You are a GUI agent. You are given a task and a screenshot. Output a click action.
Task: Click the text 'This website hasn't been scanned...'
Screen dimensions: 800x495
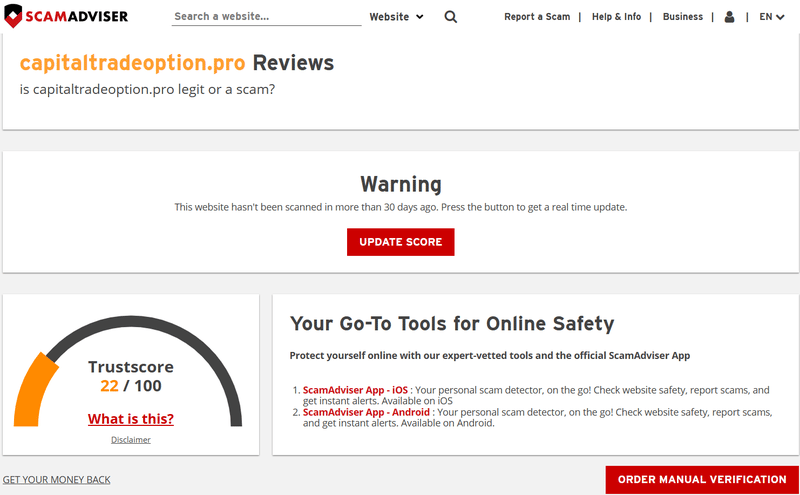click(401, 207)
